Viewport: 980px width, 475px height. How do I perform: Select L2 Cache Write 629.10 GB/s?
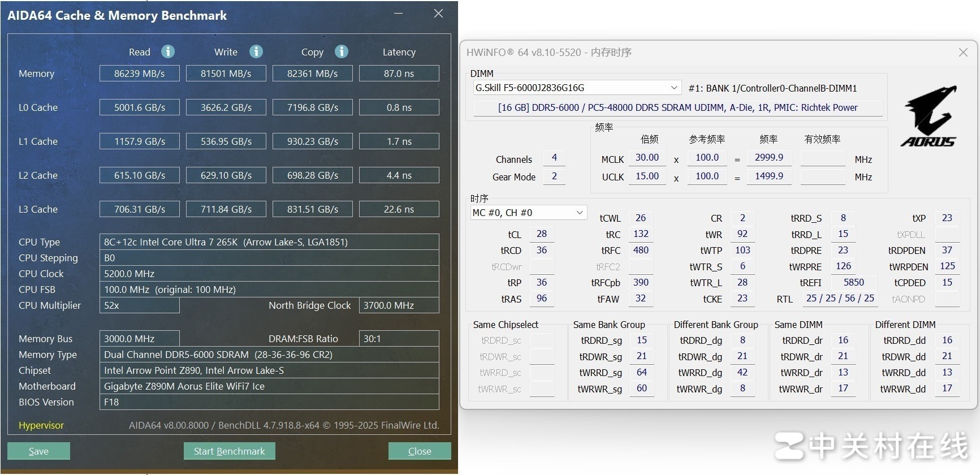coord(226,175)
